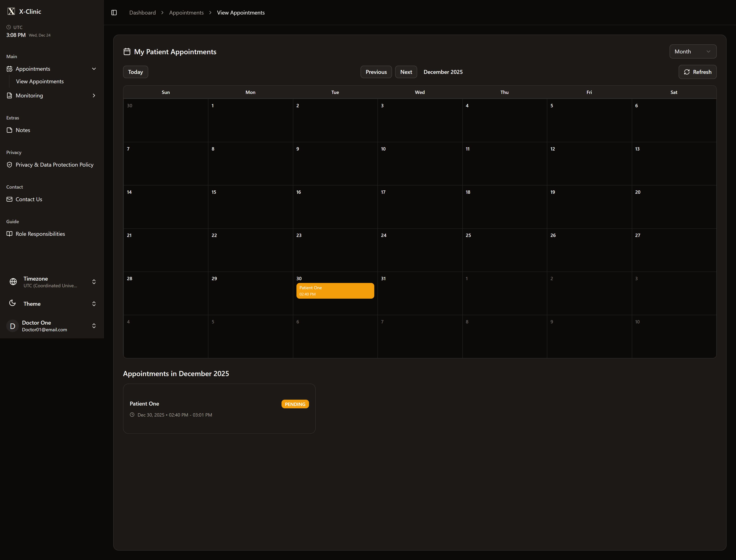Expand the Monitoring sidebar section
Image resolution: width=736 pixels, height=560 pixels.
[94, 96]
